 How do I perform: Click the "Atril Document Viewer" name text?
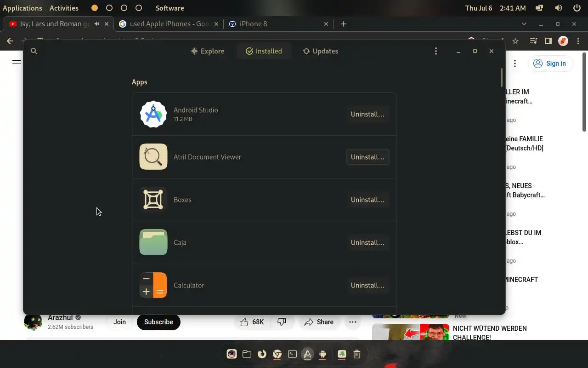pyautogui.click(x=207, y=157)
